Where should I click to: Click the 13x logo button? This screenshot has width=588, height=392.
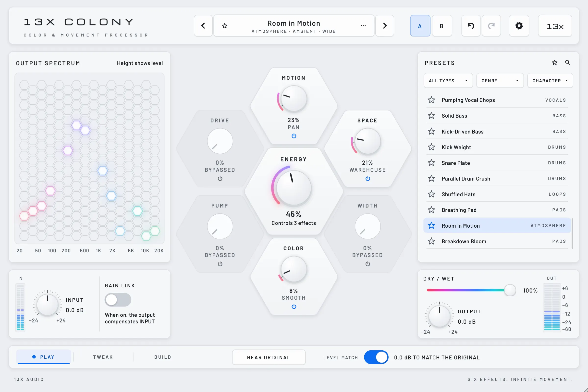[x=555, y=25]
